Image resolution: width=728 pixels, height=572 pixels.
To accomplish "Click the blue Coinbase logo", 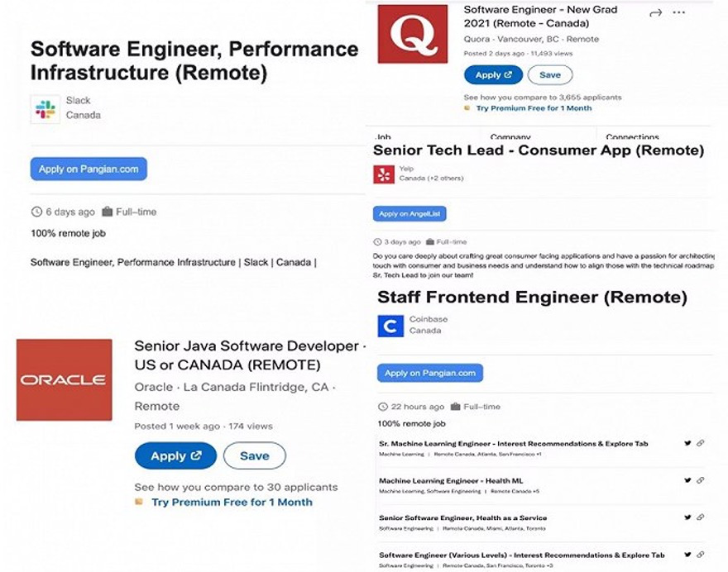I will 390,325.
